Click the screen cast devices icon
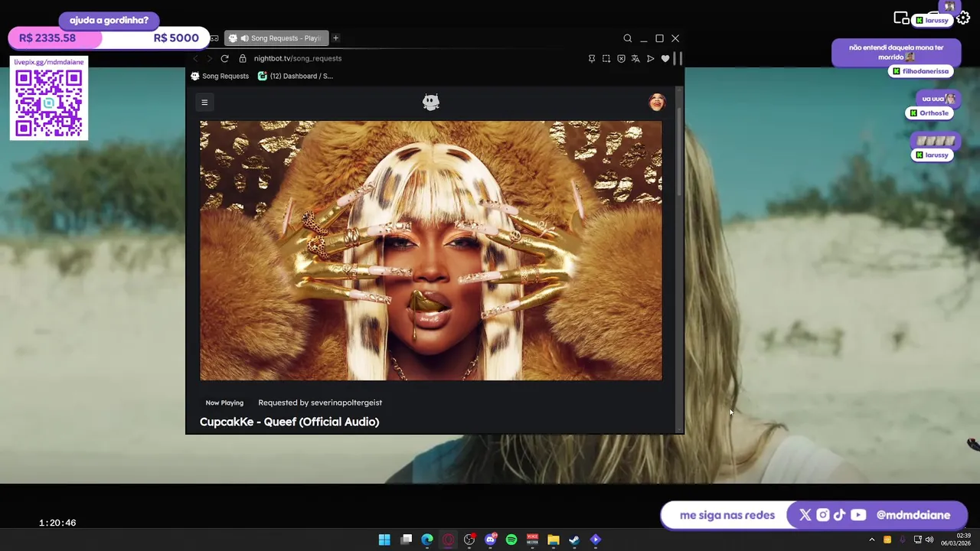The width and height of the screenshot is (980, 551). [901, 18]
